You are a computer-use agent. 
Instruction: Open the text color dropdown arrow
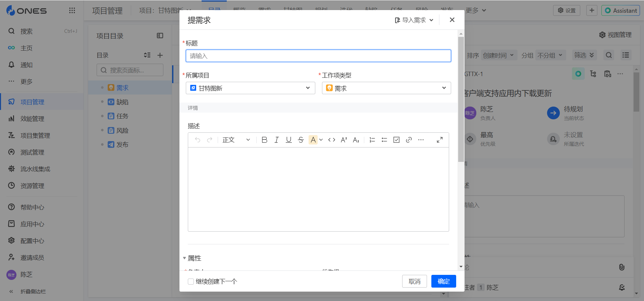pyautogui.click(x=321, y=140)
